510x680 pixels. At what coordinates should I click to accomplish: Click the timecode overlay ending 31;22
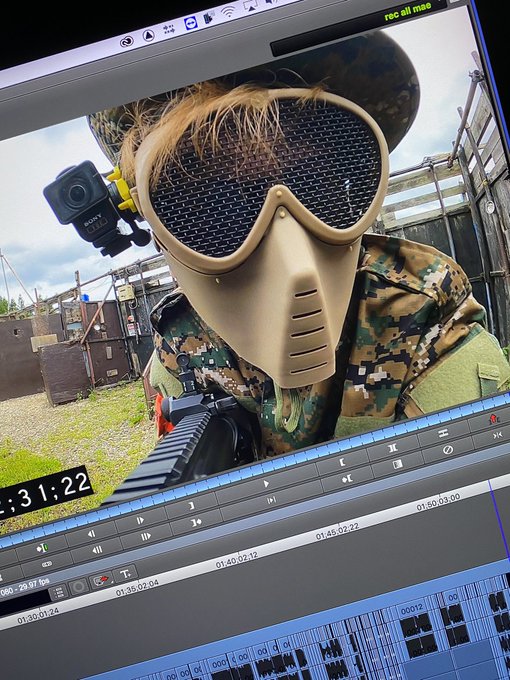coord(45,492)
